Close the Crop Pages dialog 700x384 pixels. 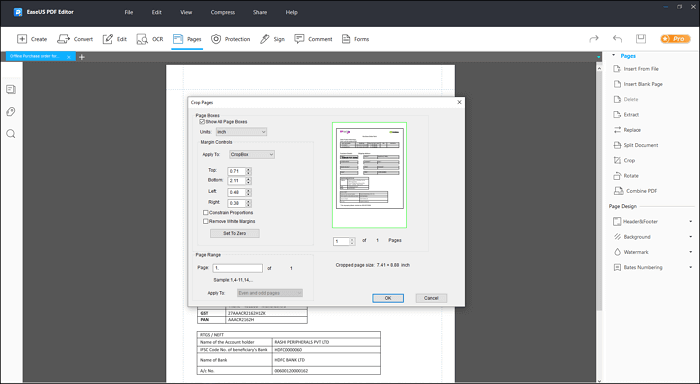pos(459,102)
